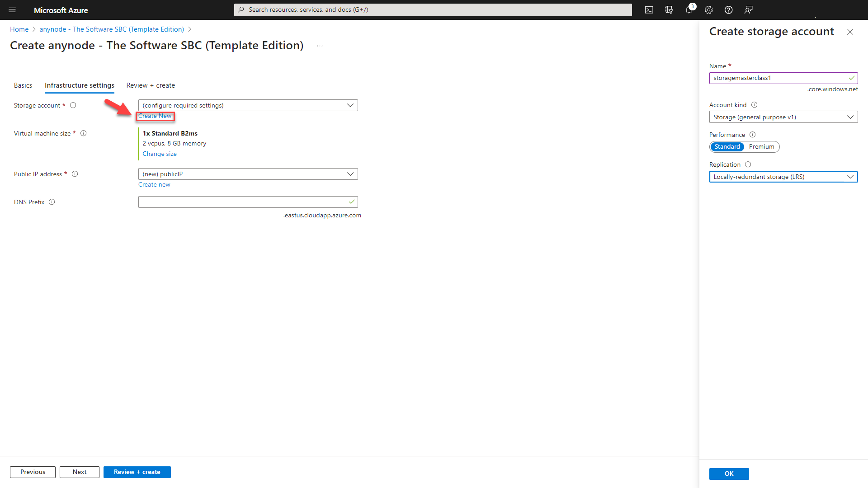Image resolution: width=868 pixels, height=488 pixels.
Task: Switch to the Basics tab
Action: coord(23,84)
